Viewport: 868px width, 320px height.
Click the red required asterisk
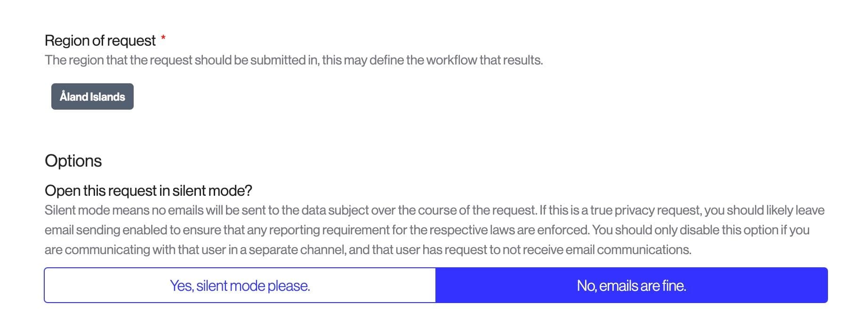pyautogui.click(x=163, y=38)
